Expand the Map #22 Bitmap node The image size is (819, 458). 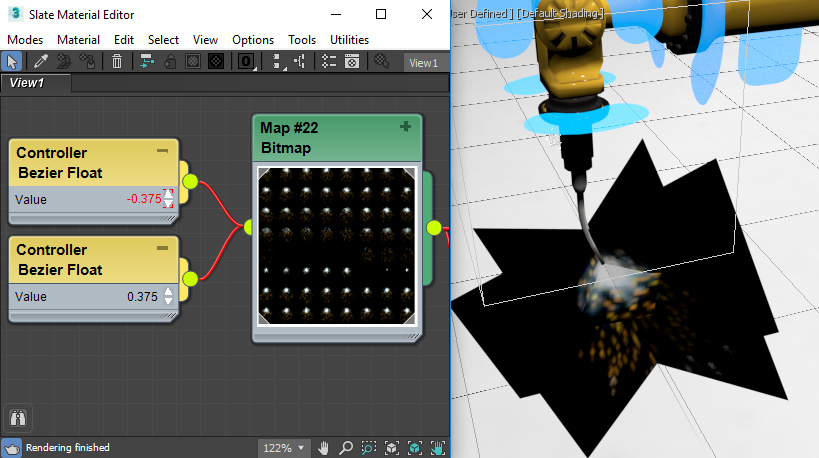405,126
